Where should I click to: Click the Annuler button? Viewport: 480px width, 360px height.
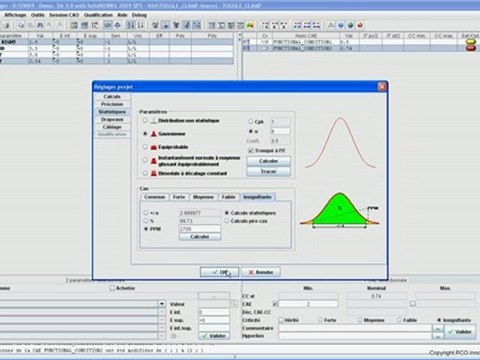[x=261, y=272]
